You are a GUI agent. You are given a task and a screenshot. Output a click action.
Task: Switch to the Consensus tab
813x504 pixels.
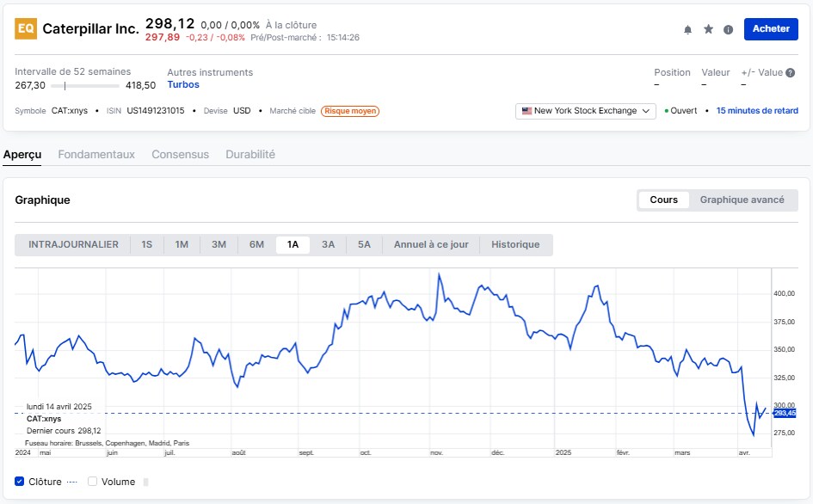click(180, 154)
